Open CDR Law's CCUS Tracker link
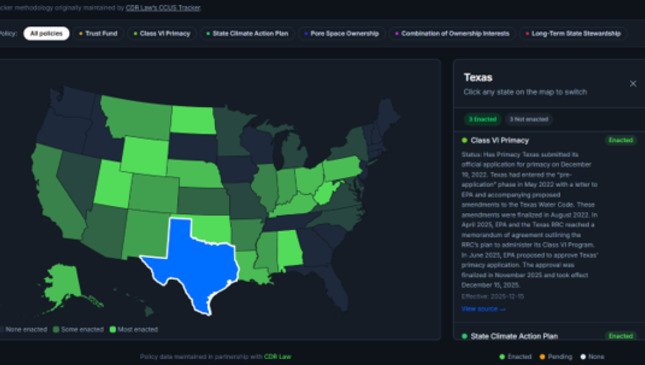The image size is (645, 365). click(x=163, y=8)
